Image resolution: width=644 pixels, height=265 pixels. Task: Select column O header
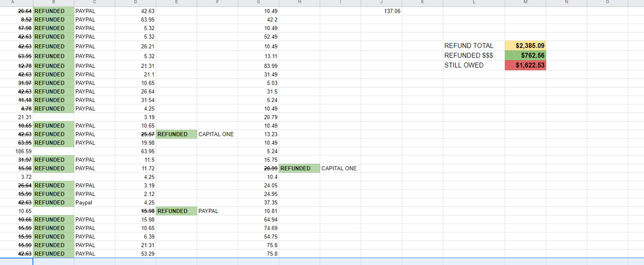click(x=608, y=3)
